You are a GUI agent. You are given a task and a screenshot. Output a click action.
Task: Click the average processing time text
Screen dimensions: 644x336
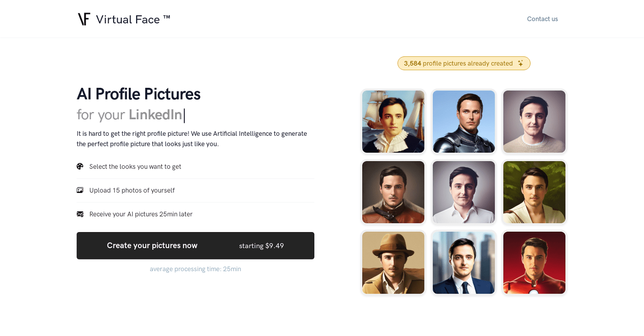click(x=195, y=269)
